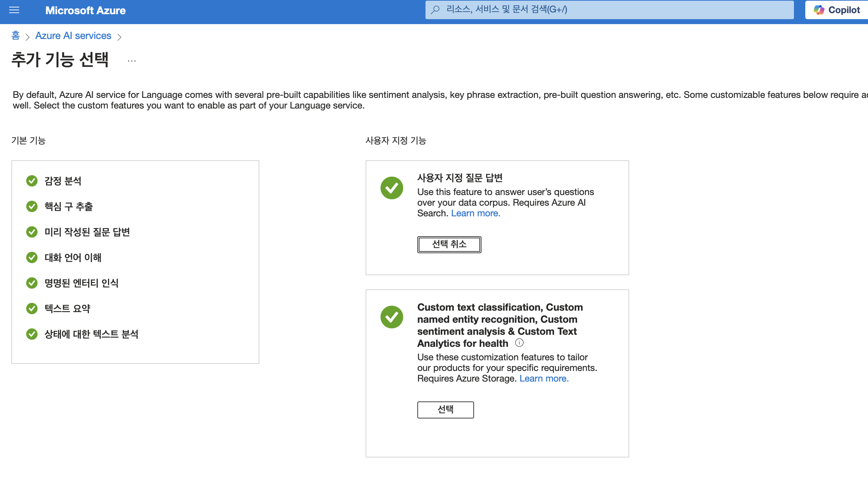The image size is (868, 483).
Task: Click check icon beside 대화 언어 이해
Action: (x=32, y=257)
